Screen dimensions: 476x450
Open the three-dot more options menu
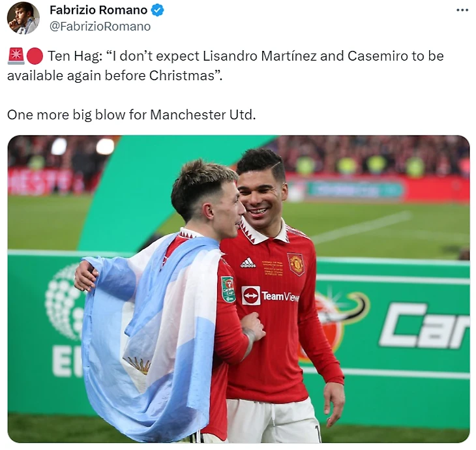(462, 10)
